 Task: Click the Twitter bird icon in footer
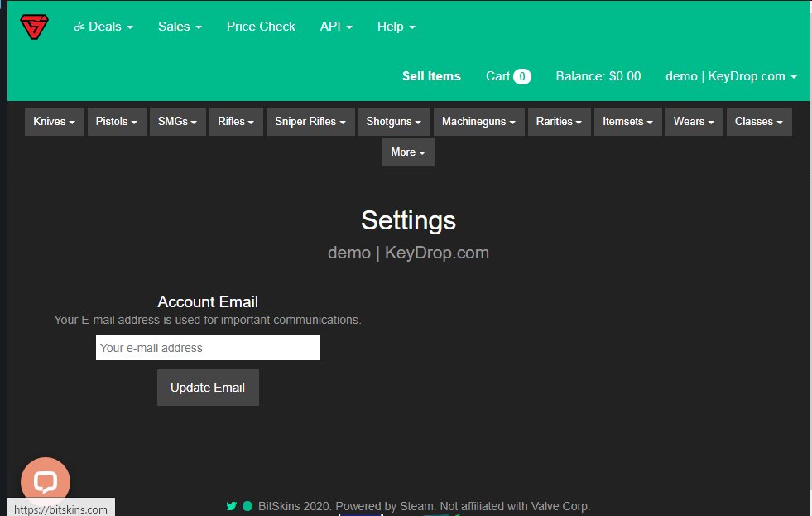click(x=232, y=506)
